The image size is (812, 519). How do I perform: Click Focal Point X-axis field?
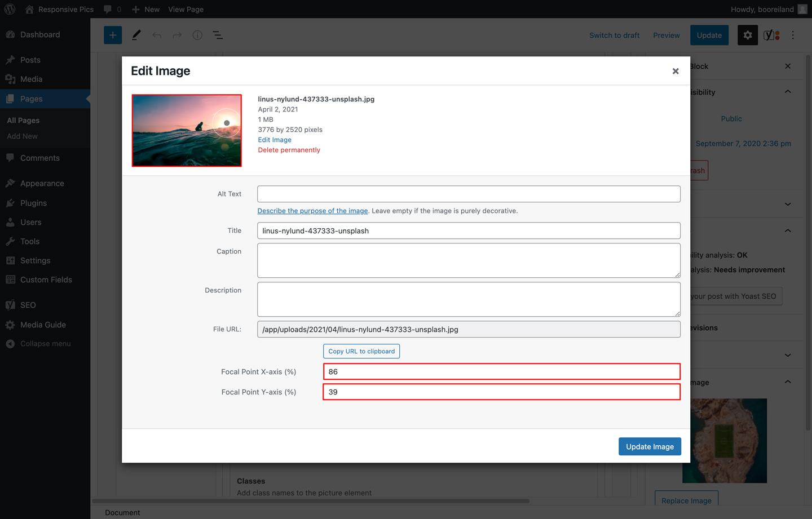502,371
